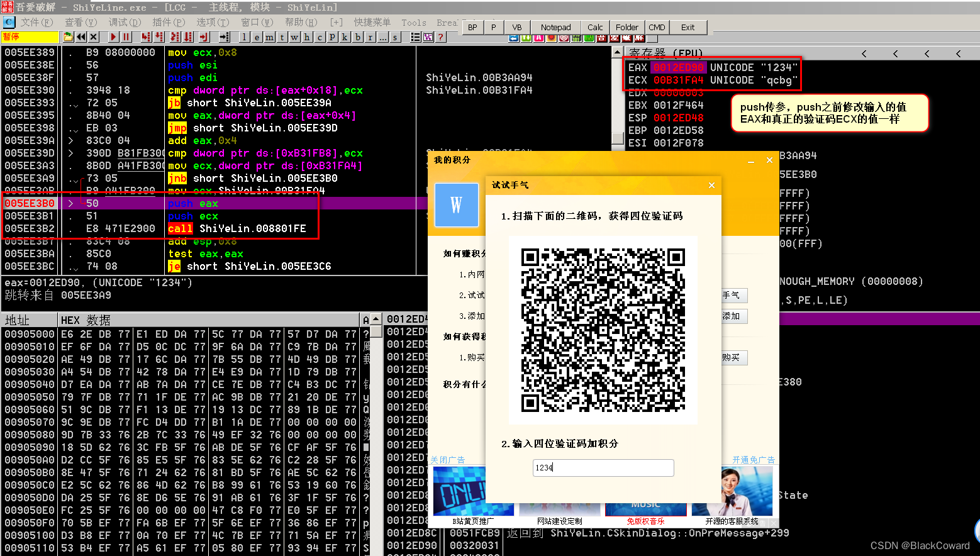Image resolution: width=980 pixels, height=556 pixels.
Task: Click the 关闭广告 link
Action: click(447, 460)
